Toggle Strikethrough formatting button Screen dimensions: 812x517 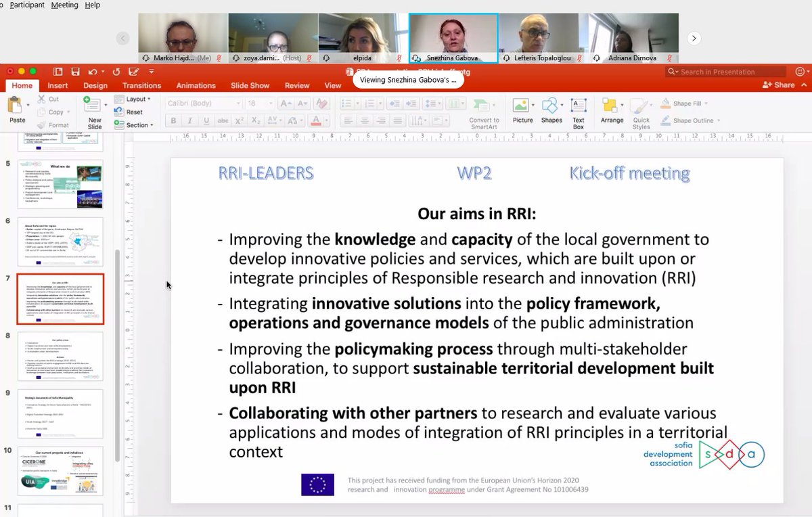coord(223,121)
